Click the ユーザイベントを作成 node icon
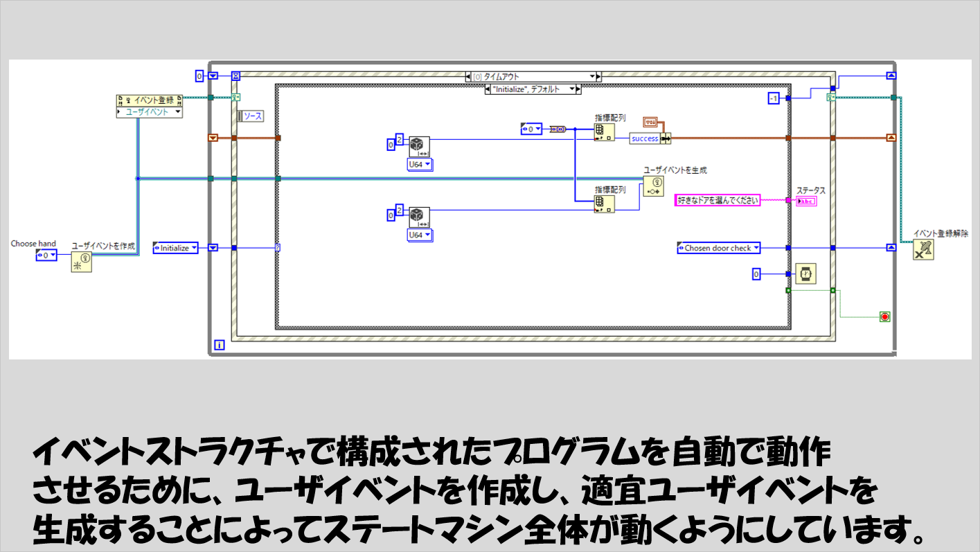 tap(81, 262)
